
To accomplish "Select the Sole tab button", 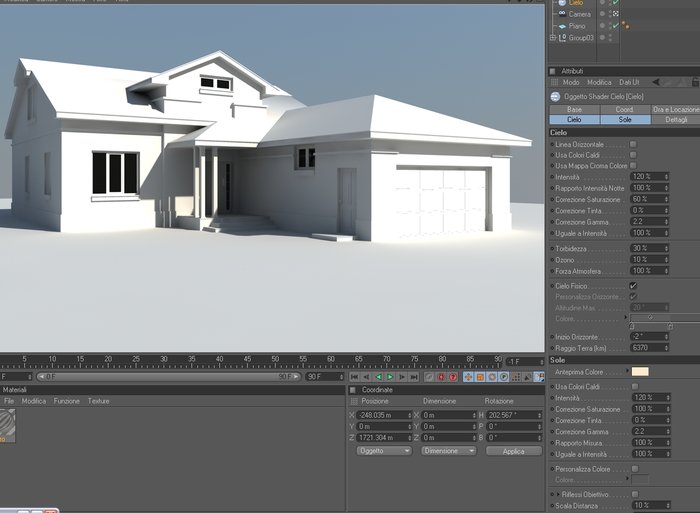I will pyautogui.click(x=625, y=120).
